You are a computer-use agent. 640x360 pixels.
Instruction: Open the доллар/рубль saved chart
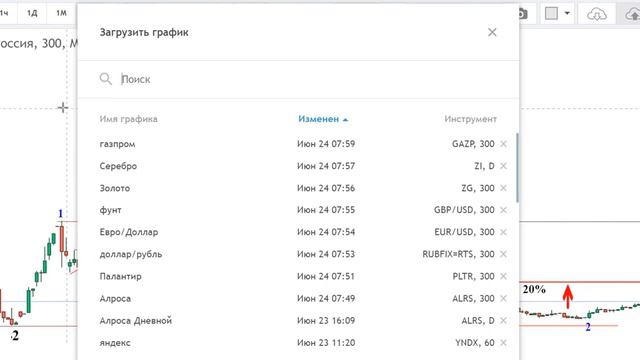(297, 254)
